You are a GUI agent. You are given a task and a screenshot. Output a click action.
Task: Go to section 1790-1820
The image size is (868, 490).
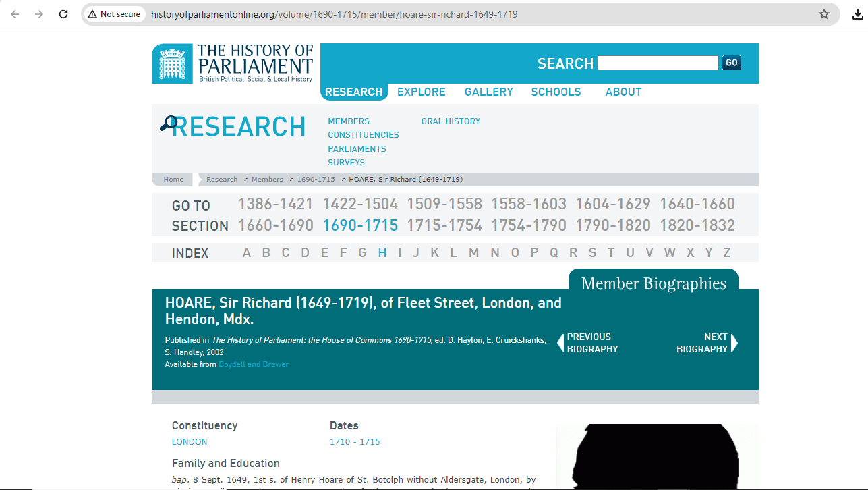click(x=613, y=225)
